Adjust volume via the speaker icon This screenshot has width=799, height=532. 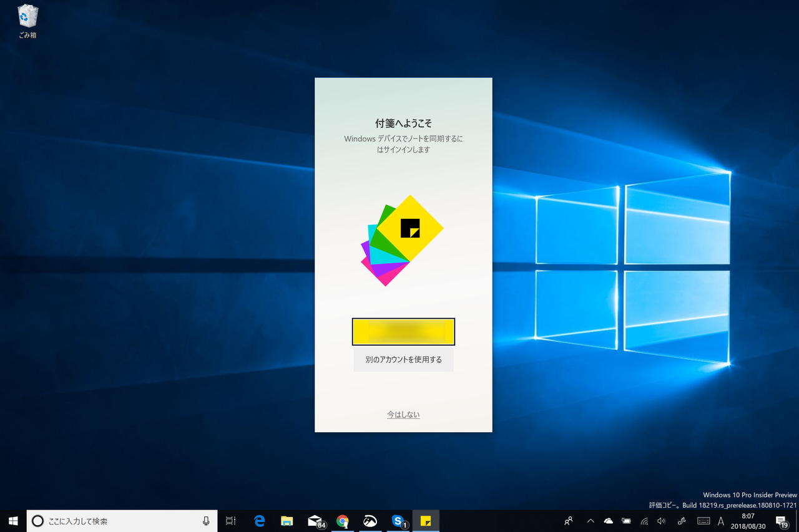click(x=662, y=521)
